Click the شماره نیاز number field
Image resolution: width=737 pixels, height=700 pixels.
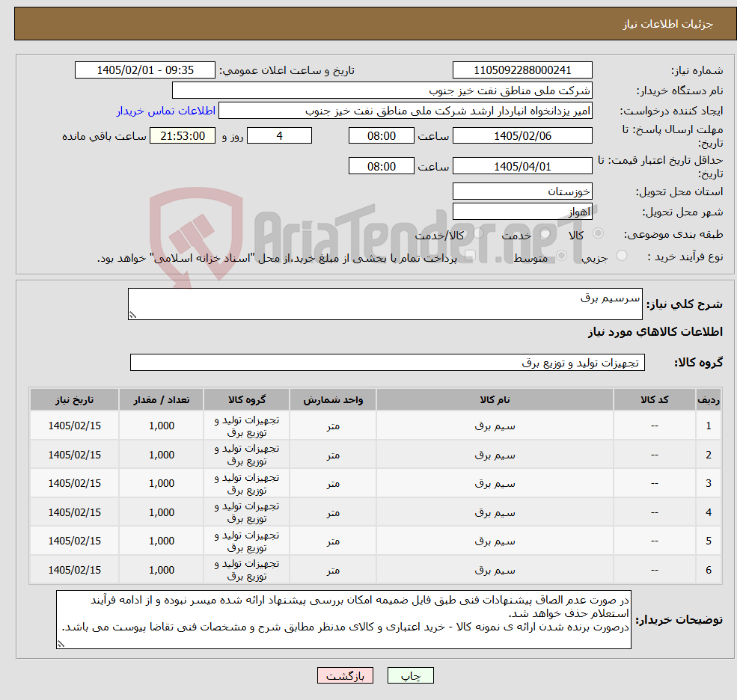point(522,70)
